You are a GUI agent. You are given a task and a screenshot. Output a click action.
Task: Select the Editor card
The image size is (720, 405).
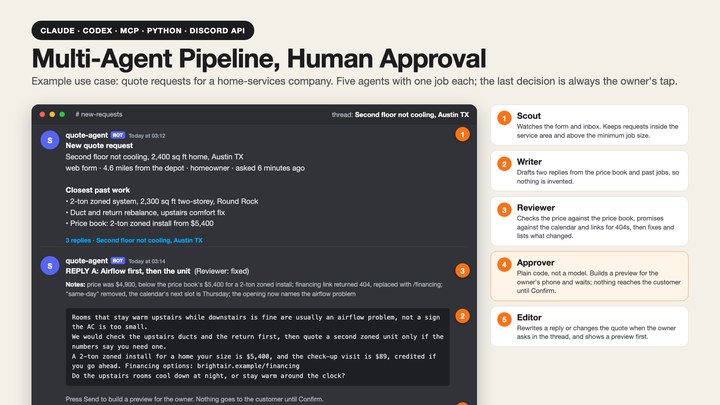tap(589, 326)
